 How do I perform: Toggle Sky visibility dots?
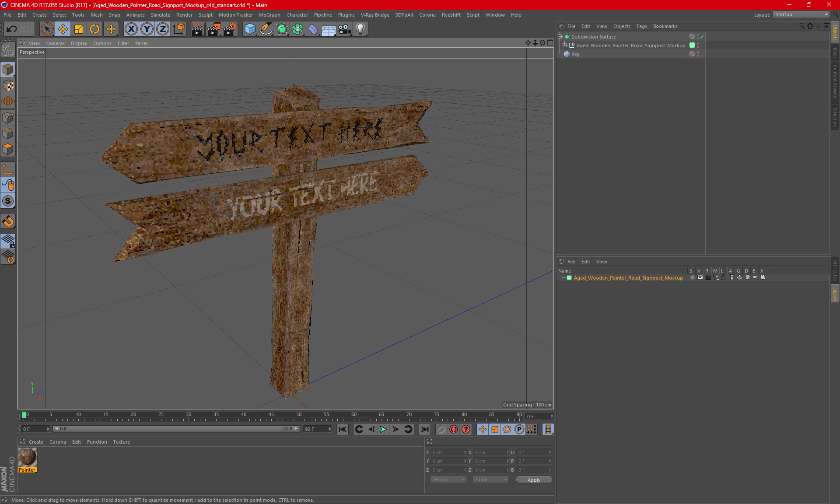coord(698,54)
